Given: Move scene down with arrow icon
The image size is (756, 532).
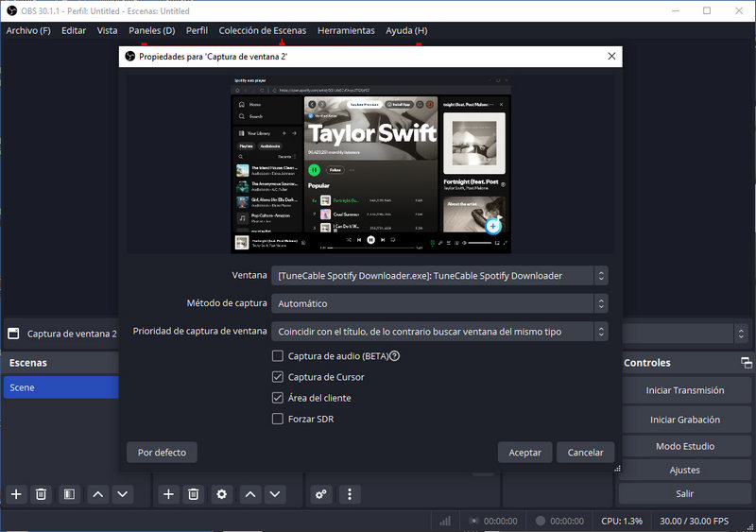Looking at the screenshot, I should click(x=123, y=494).
